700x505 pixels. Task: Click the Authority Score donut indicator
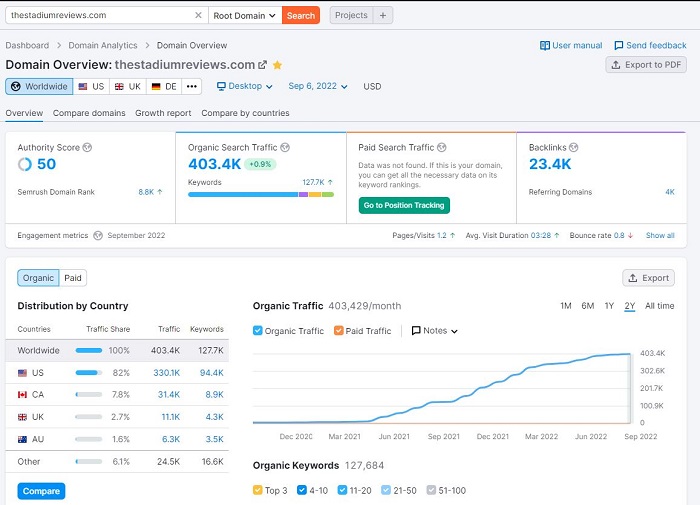[x=25, y=164]
